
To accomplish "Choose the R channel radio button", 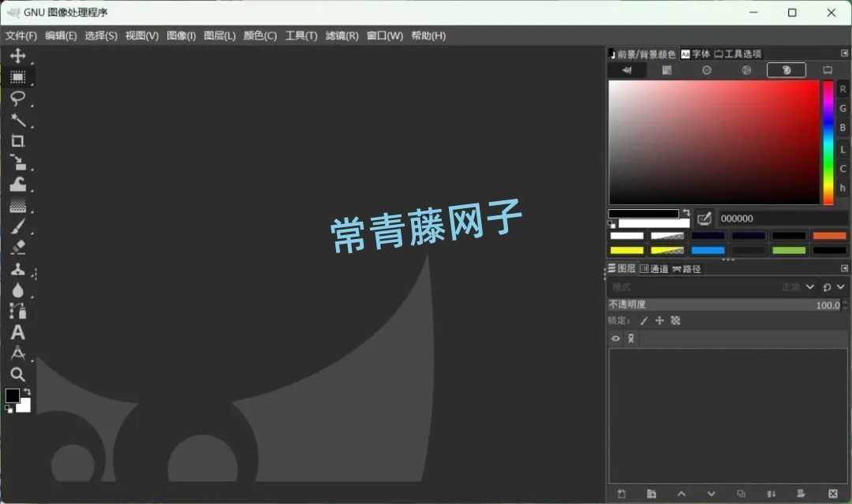I will coord(843,89).
